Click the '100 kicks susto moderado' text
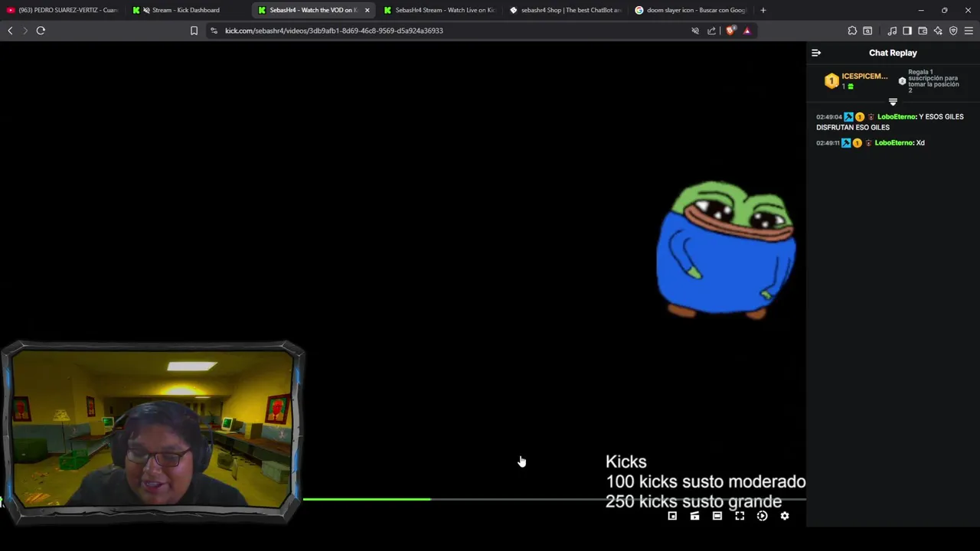Screen dimensions: 980x551 705,481
